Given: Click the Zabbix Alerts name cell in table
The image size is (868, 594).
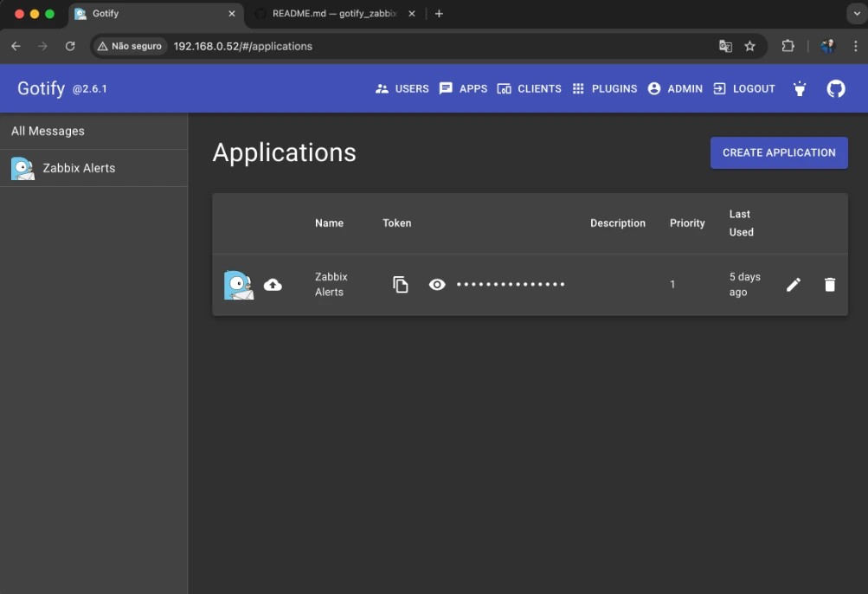Looking at the screenshot, I should [331, 284].
